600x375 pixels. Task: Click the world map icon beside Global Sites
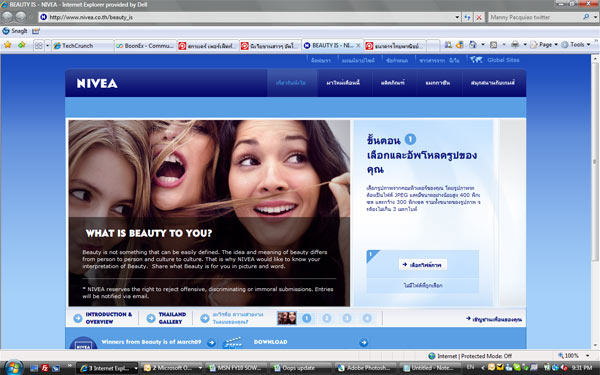click(x=476, y=60)
